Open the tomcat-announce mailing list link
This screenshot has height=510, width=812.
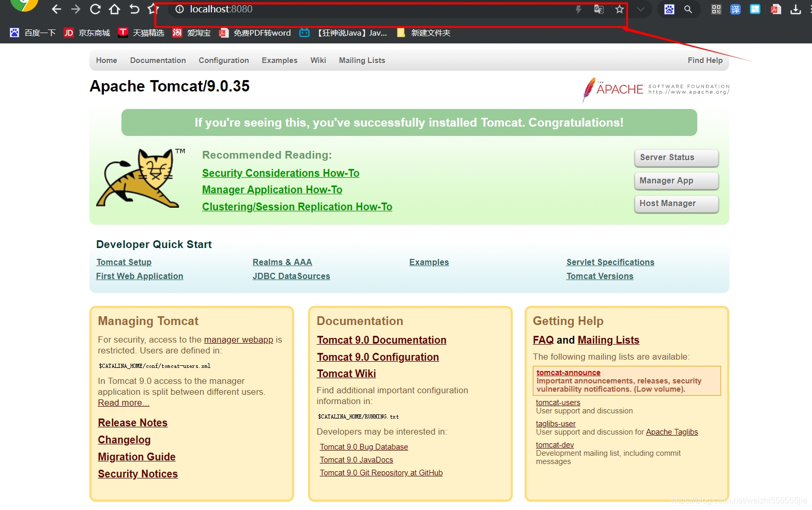[x=569, y=373]
